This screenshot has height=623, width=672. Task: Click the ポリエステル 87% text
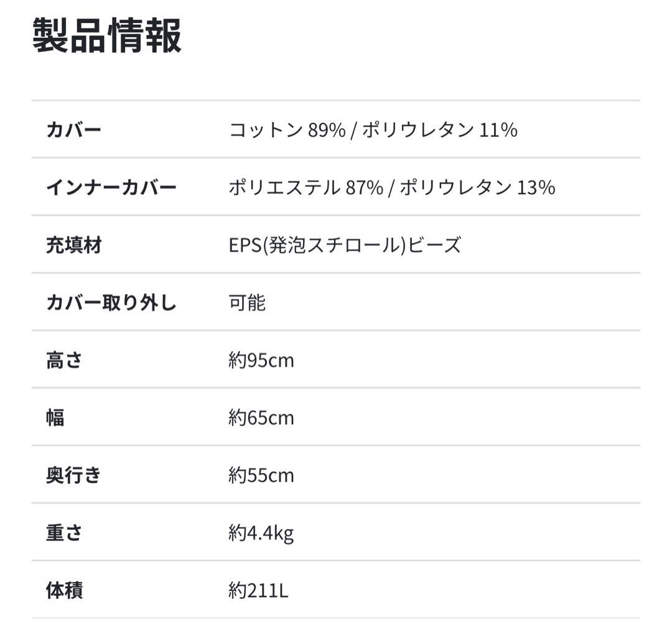pyautogui.click(x=306, y=187)
